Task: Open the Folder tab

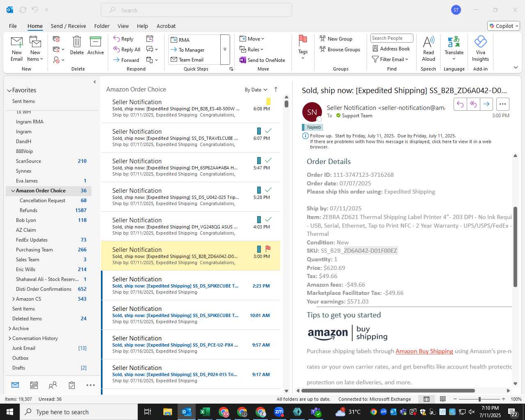Action: (102, 26)
